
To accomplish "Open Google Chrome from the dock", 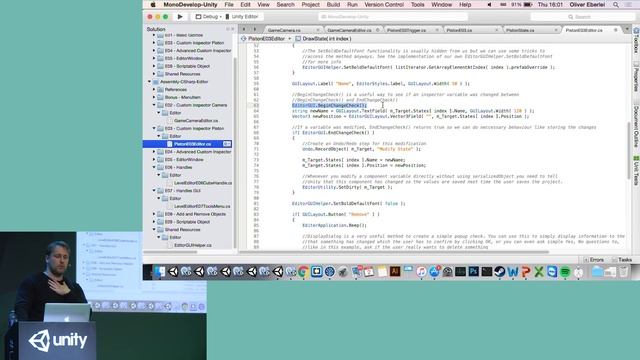I will coord(303,272).
